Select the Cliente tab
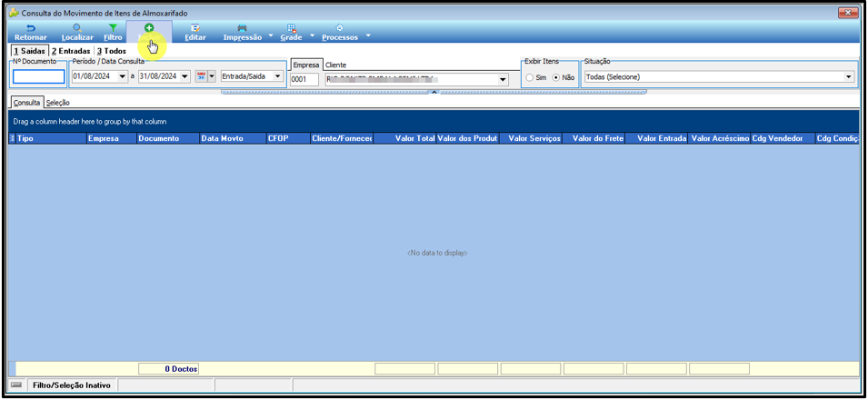 (336, 65)
